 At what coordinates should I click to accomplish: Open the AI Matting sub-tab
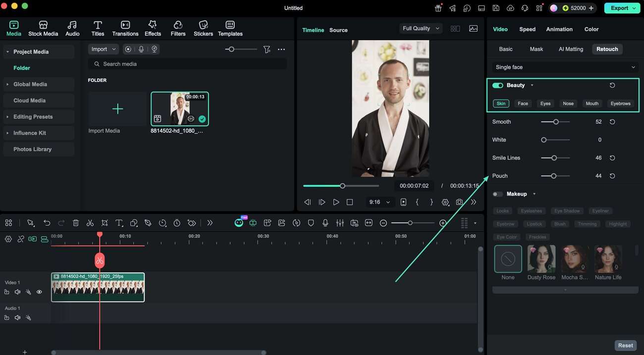pyautogui.click(x=571, y=49)
